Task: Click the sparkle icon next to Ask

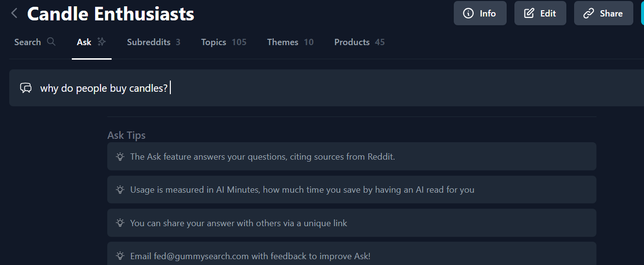Action: click(x=101, y=42)
